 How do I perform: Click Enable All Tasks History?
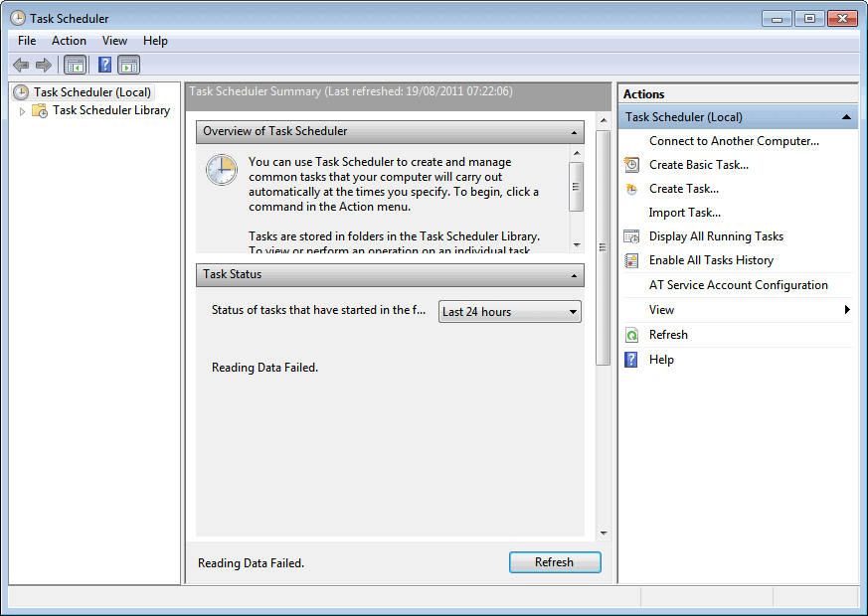711,260
